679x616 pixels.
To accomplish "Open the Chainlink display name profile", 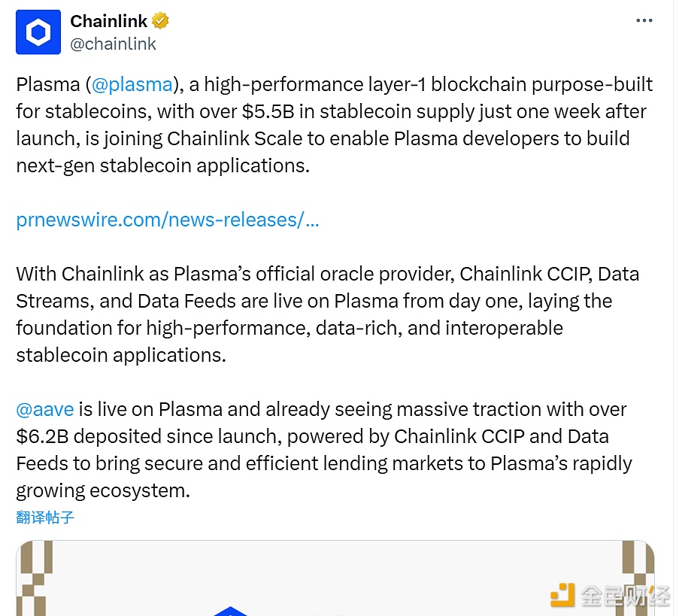I will point(108,21).
